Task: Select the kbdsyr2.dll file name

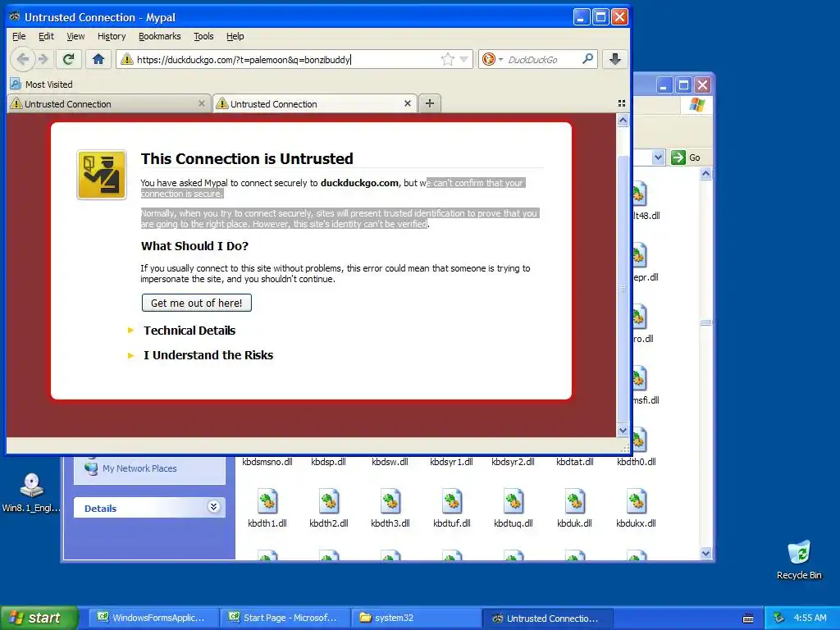Action: (x=514, y=462)
